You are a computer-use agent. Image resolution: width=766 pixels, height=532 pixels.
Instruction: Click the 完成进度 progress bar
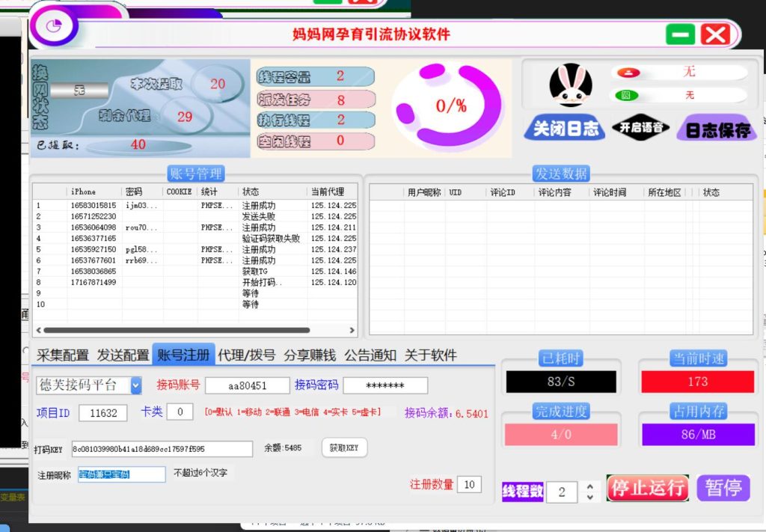[x=562, y=434]
